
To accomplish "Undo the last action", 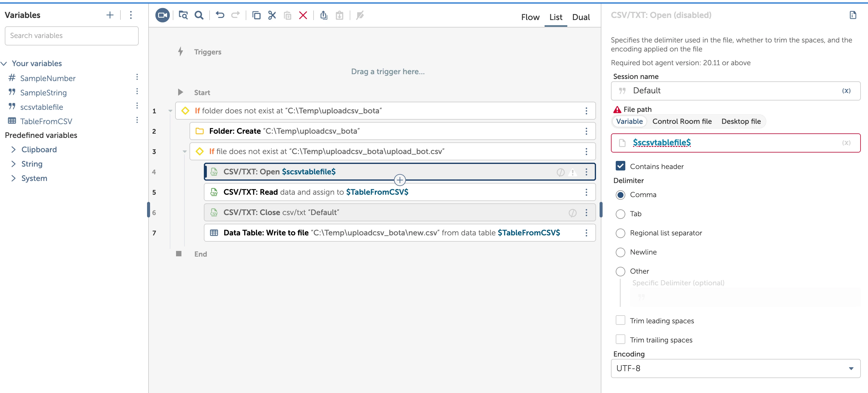I will 220,15.
